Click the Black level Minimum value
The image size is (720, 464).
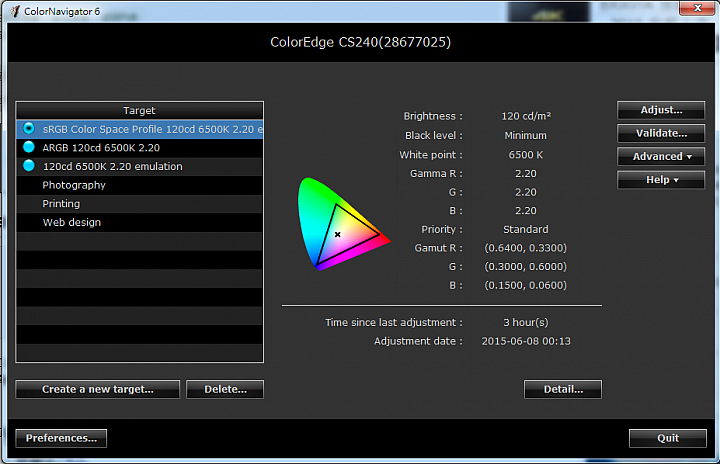pyautogui.click(x=526, y=136)
